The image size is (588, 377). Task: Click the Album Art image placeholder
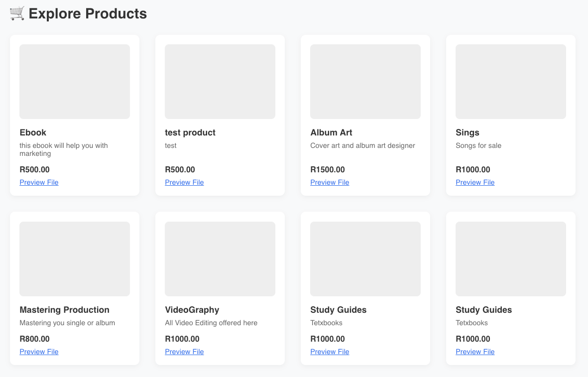365,82
